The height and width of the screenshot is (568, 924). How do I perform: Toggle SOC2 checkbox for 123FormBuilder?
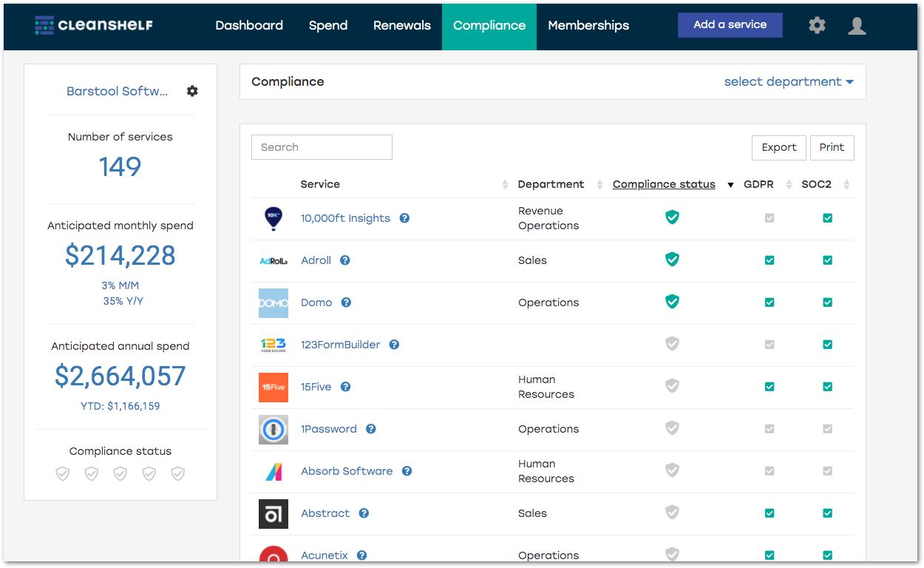[x=827, y=345]
